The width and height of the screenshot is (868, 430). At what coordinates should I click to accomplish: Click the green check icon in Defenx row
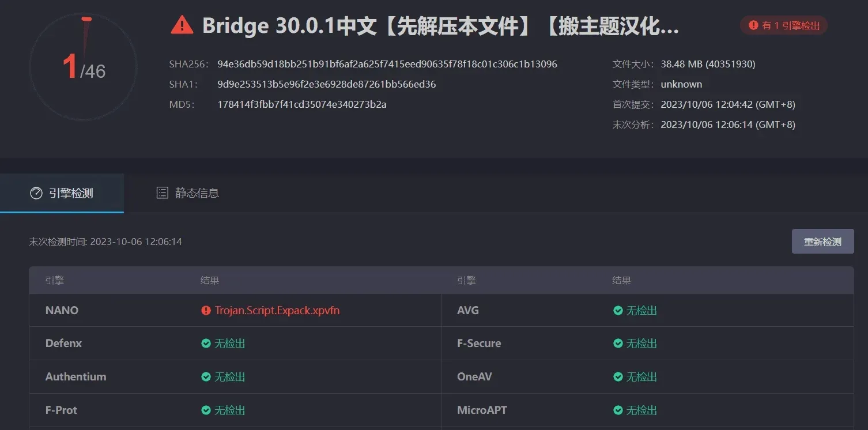click(x=206, y=344)
